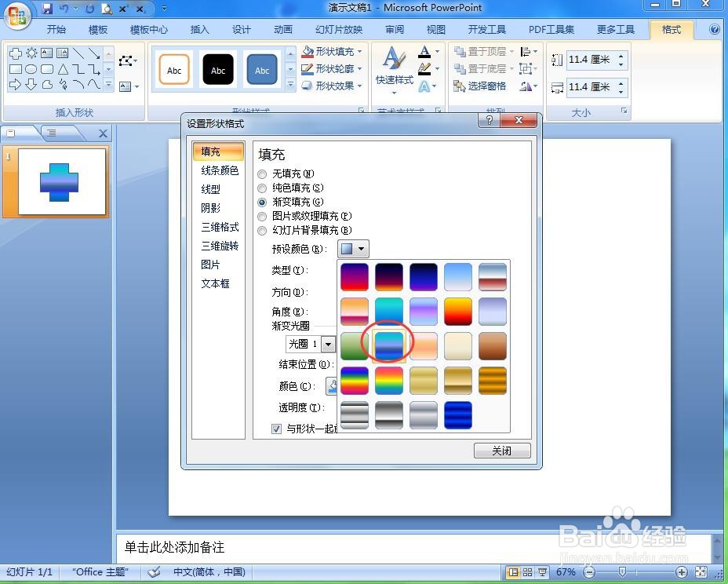Expand the 光圈 1 gradient stop dropdown
This screenshot has height=584, width=728.
[x=329, y=343]
